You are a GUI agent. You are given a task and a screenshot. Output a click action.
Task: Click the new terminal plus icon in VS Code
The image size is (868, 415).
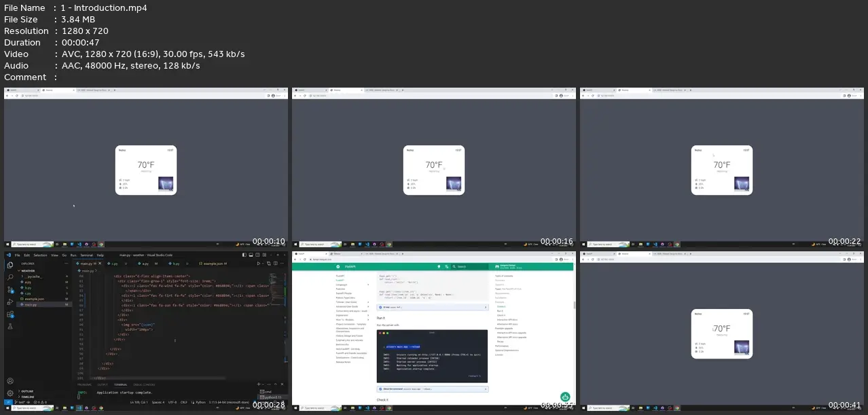[x=258, y=384]
